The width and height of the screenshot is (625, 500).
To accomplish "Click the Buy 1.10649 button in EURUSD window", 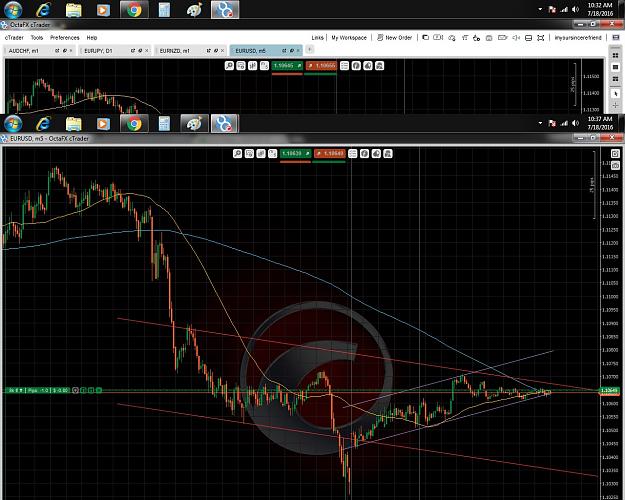I will (x=330, y=154).
